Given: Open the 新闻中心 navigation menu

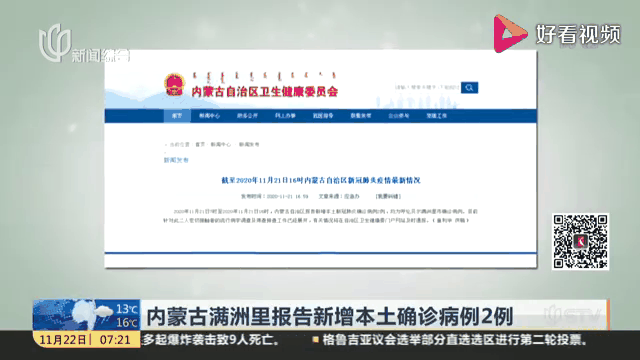Looking at the screenshot, I should 209,116.
